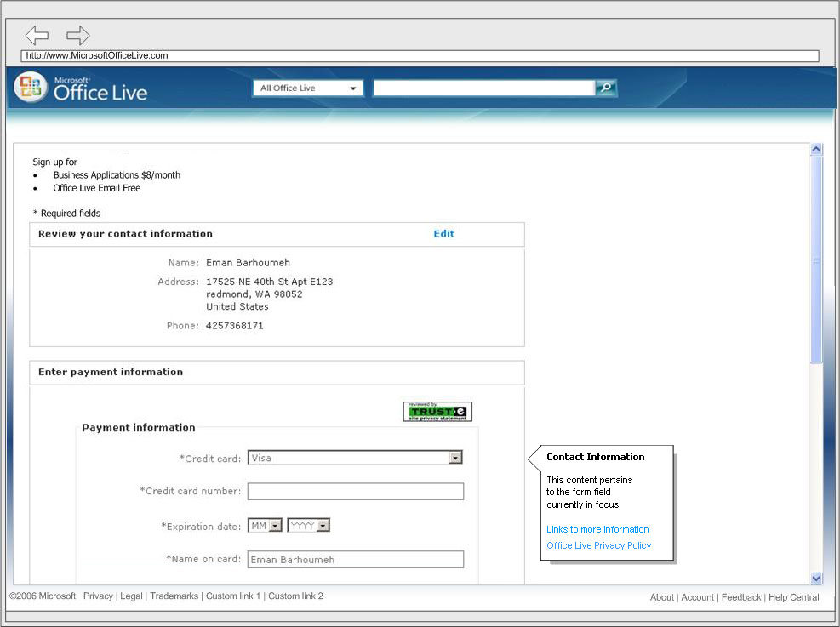Click Custom link 2 in footer

(x=295, y=596)
